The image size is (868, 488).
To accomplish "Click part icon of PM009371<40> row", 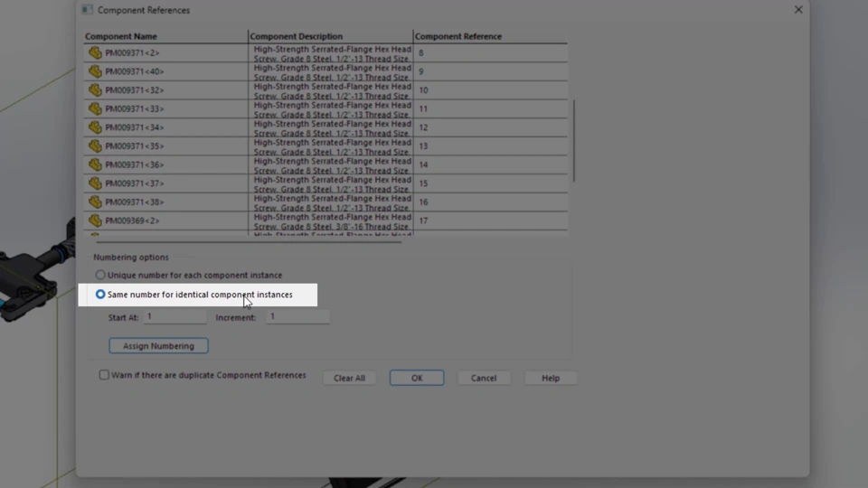I will (x=95, y=71).
